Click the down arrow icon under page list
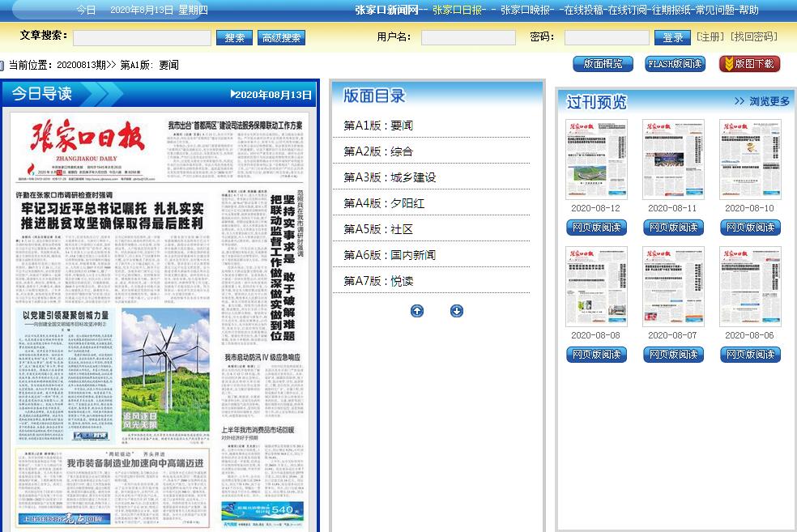Image resolution: width=797 pixels, height=532 pixels. (457, 311)
